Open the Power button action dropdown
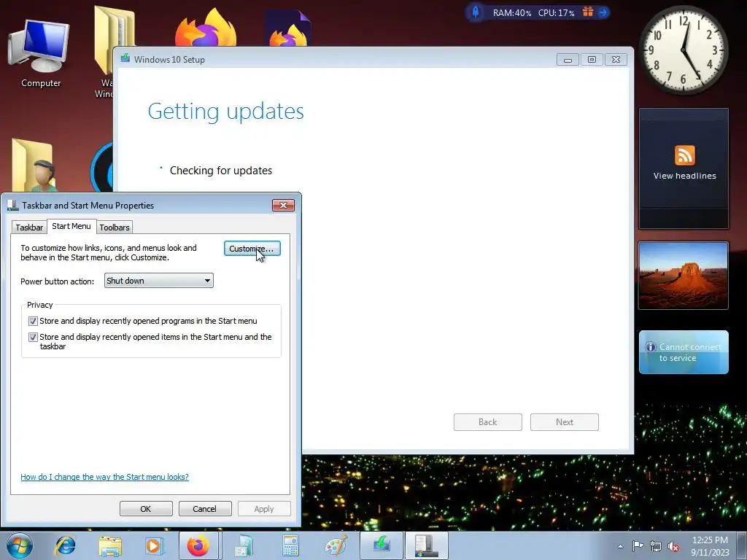The width and height of the screenshot is (747, 560). [158, 281]
